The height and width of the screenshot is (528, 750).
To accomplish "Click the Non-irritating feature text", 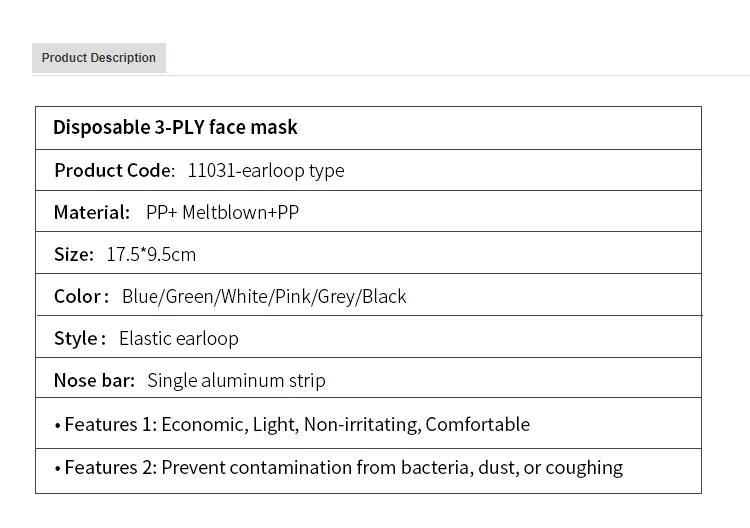I will (x=361, y=424).
